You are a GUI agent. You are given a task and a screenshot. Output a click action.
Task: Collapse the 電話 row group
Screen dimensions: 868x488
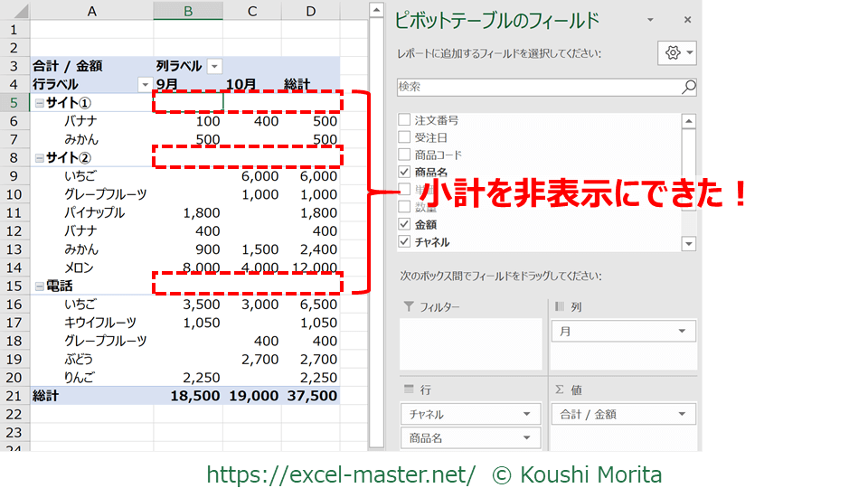[39, 286]
